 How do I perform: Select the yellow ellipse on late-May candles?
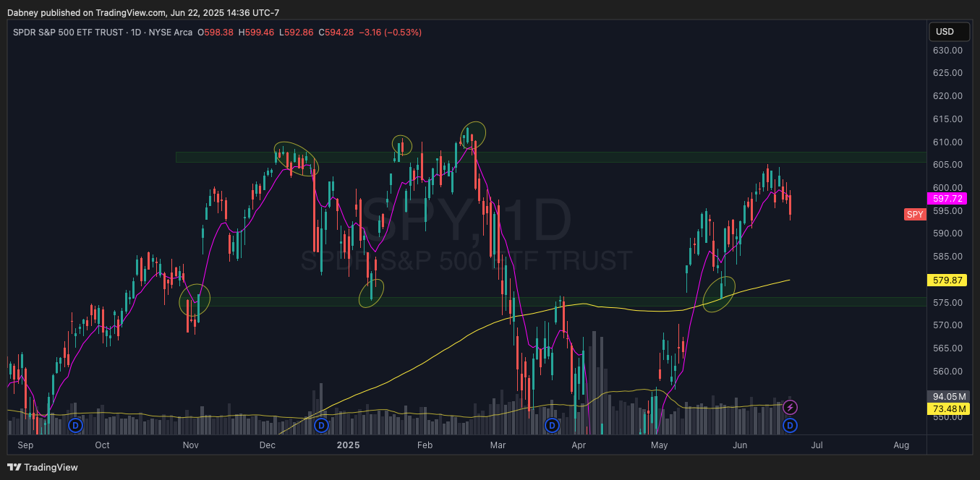tap(719, 295)
